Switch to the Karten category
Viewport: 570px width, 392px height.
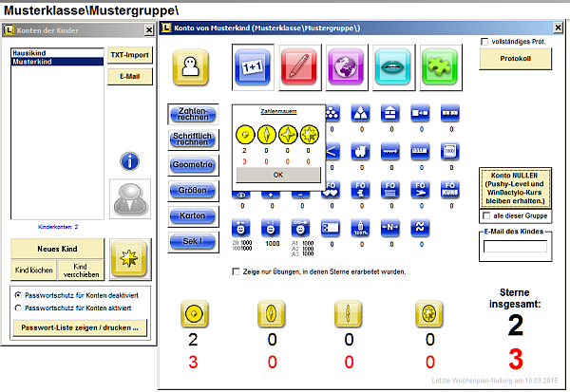pos(192,216)
